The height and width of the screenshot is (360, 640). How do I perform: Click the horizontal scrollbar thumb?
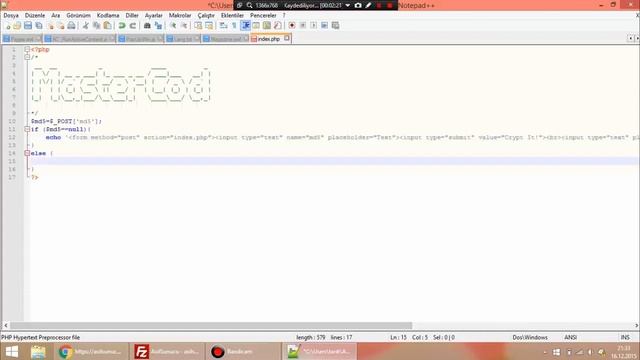coord(211,326)
